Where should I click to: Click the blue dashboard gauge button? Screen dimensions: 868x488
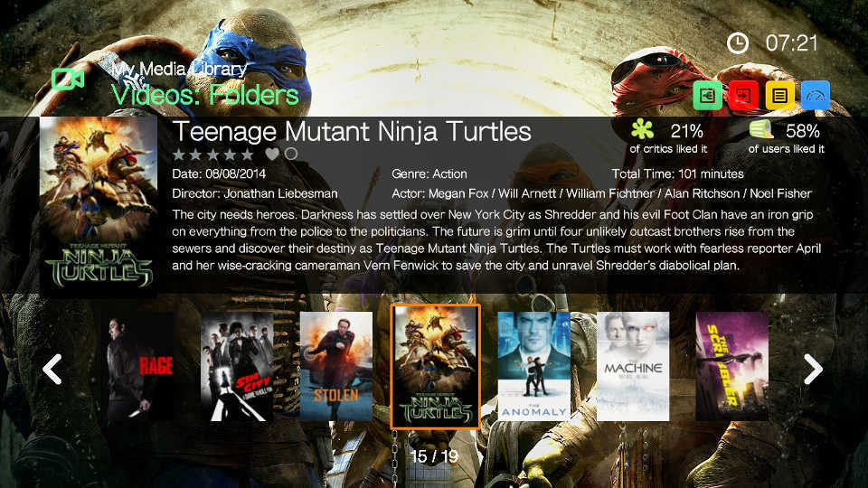point(816,95)
